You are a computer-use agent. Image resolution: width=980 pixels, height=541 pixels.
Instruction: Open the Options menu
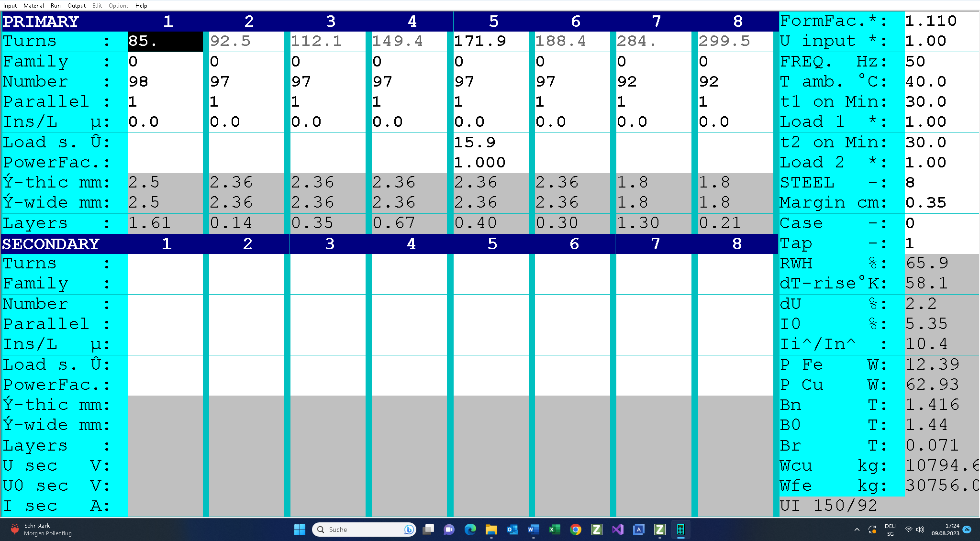click(118, 6)
